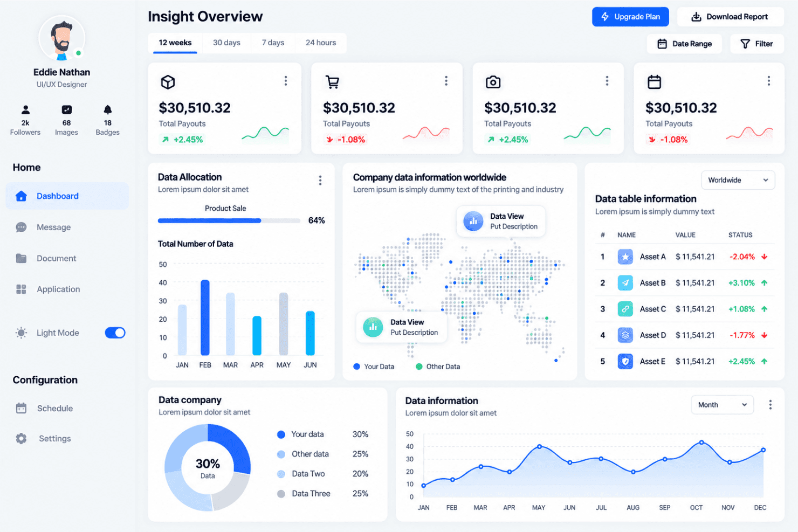Click the FEB bar in Total Number chart

click(205, 317)
